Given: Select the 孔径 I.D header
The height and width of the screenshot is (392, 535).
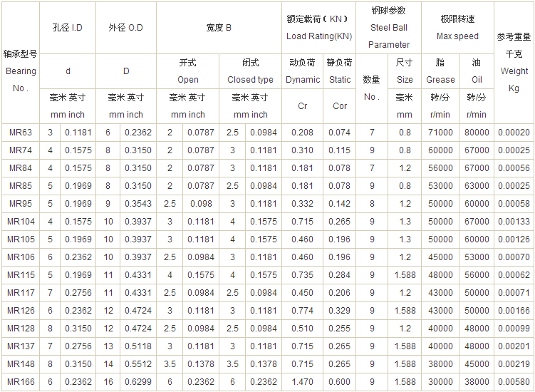Looking at the screenshot, I should click(68, 28).
